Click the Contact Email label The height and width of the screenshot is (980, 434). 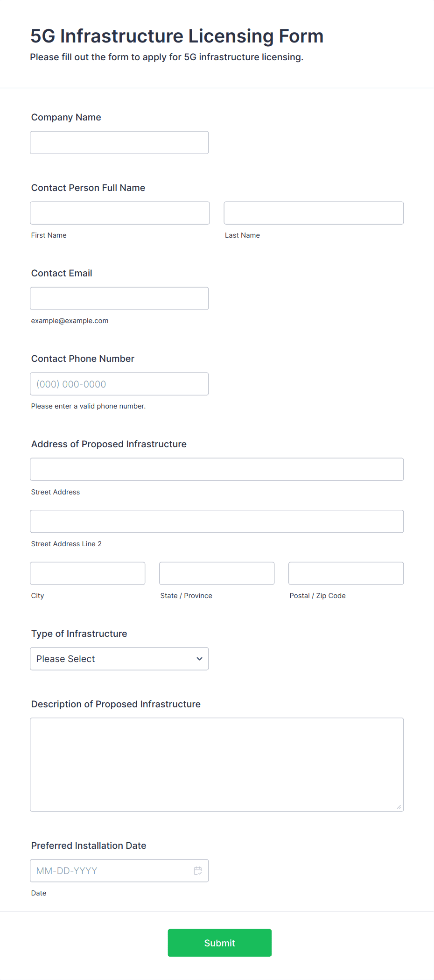pos(62,273)
